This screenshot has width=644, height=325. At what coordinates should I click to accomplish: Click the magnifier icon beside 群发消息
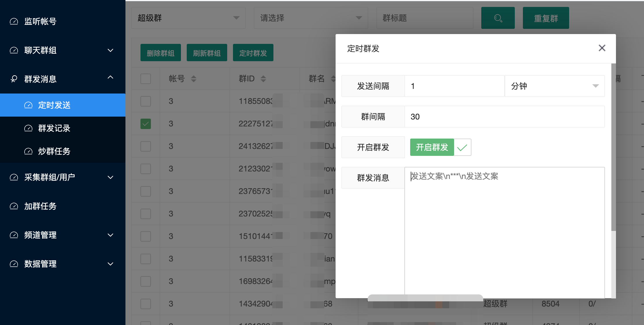[14, 79]
